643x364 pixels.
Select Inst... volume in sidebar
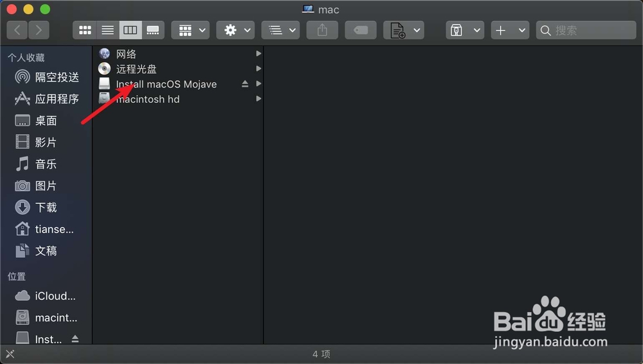39,339
